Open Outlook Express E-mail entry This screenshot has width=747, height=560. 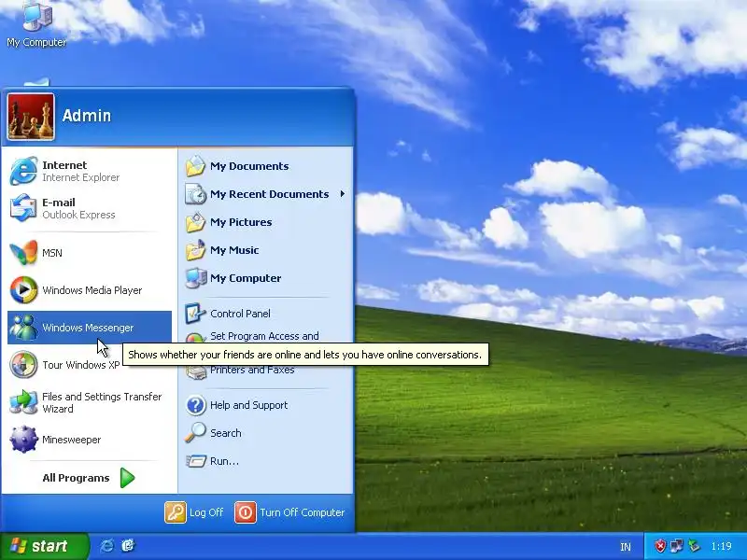coord(89,208)
